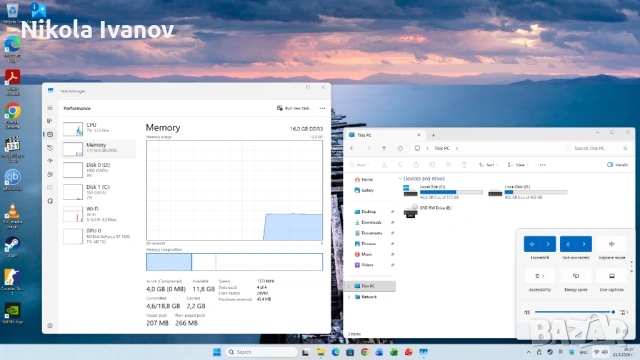Click the taskbar Search box
Screen dimensions: 640x360
(x=262, y=352)
